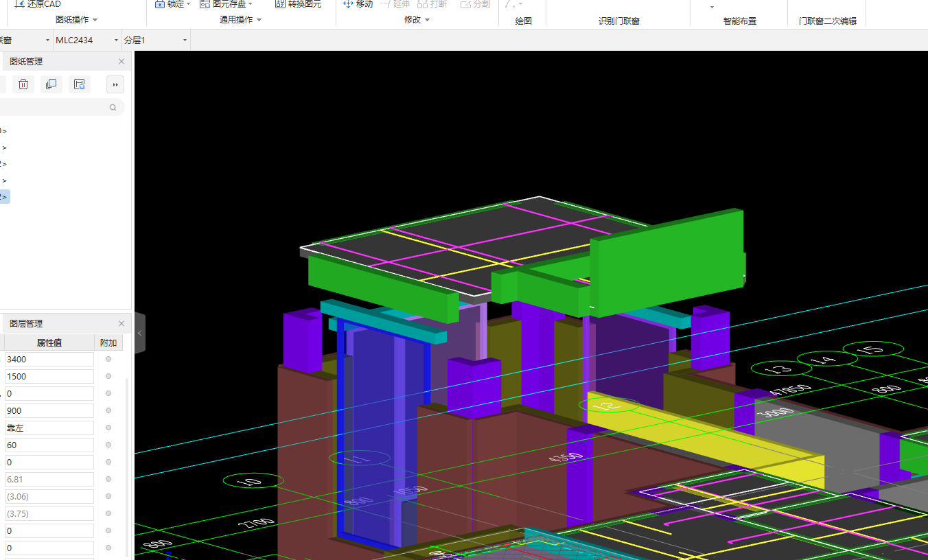Collapse the left side panel with arrow handle
Image resolution: width=928 pixels, height=560 pixels.
140,333
